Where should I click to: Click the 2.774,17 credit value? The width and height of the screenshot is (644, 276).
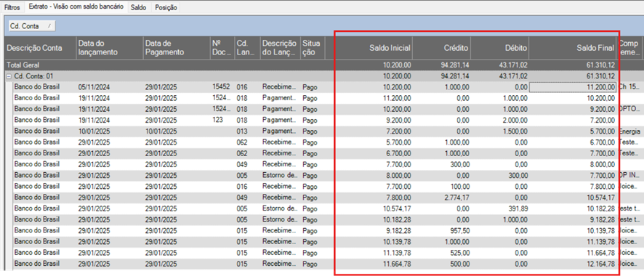pyautogui.click(x=456, y=198)
